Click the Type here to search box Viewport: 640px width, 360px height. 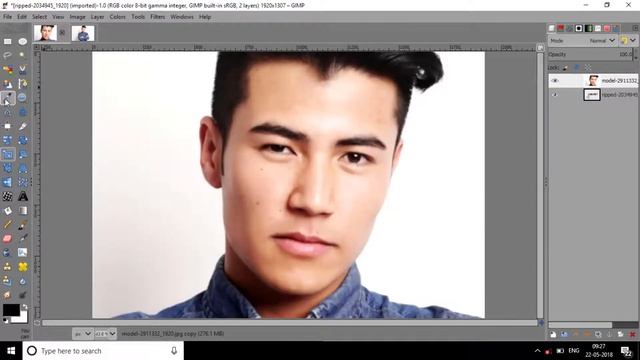103,351
